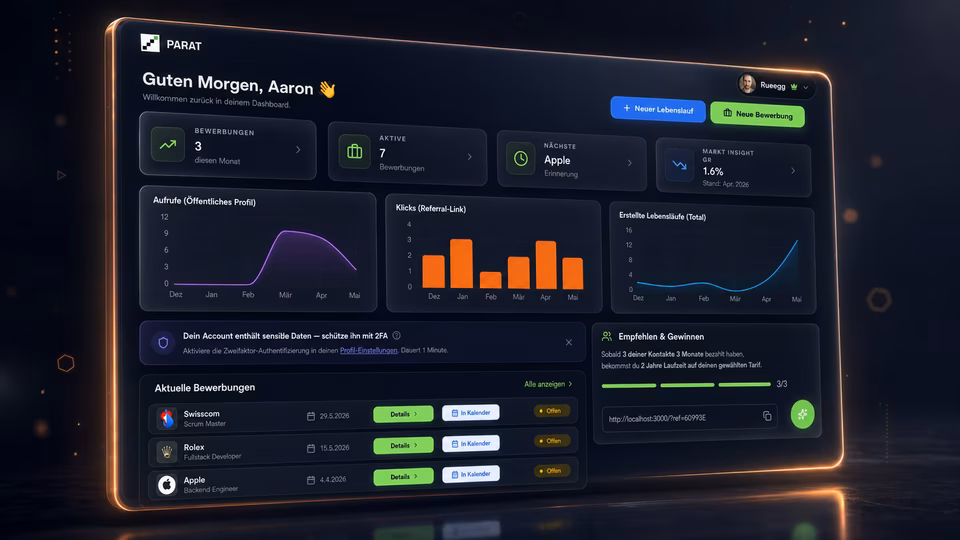
Task: Click the Swisscom company name text
Action: [201, 414]
